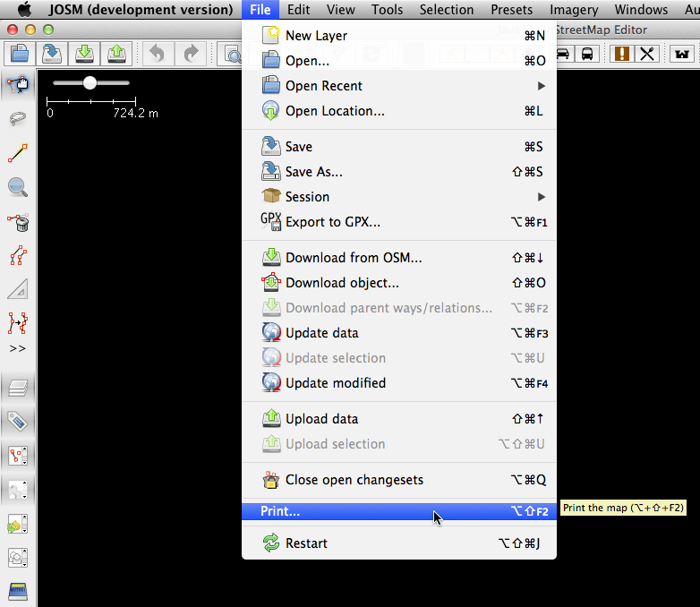Choose the zoom magnifier tool
700x607 pixels.
tap(17, 187)
